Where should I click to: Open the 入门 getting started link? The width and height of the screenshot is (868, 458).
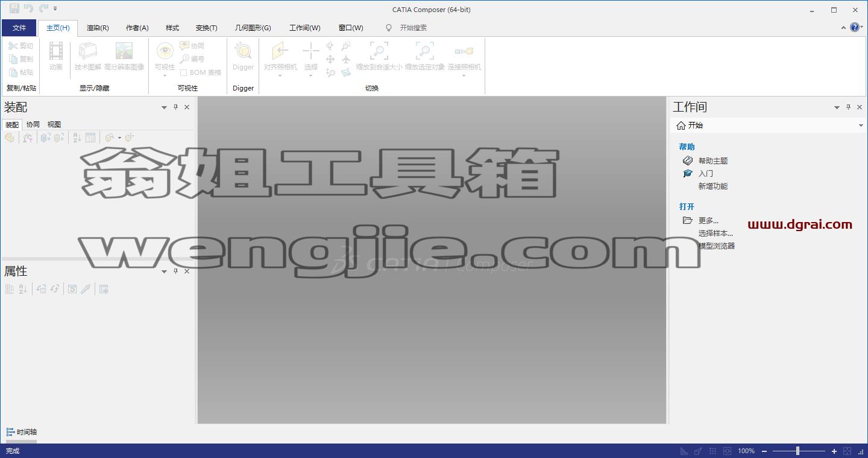705,173
